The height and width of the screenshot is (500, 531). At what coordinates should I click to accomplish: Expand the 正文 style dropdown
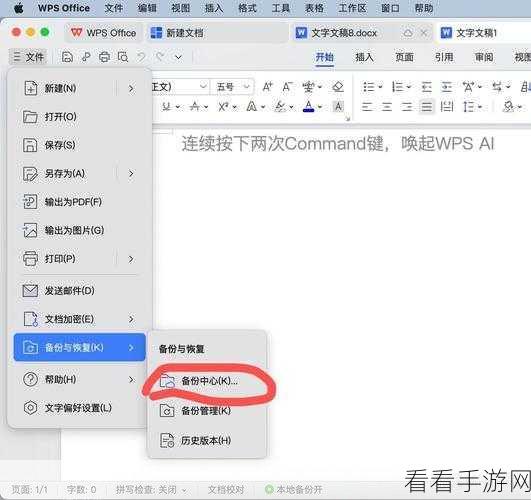pos(203,87)
